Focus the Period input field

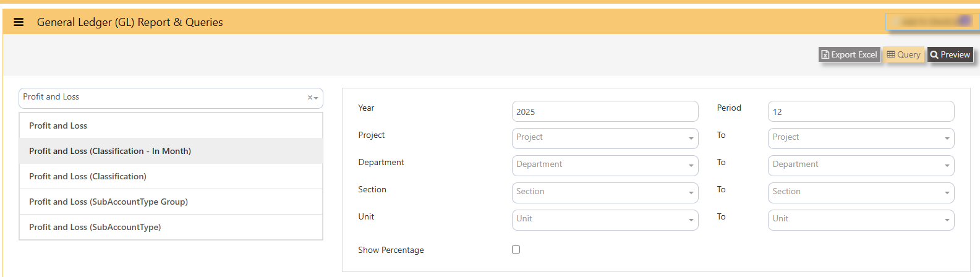pyautogui.click(x=861, y=111)
